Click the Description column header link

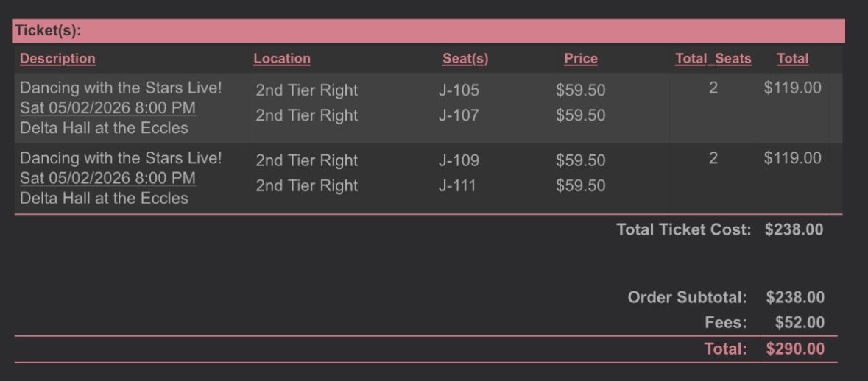click(x=57, y=59)
